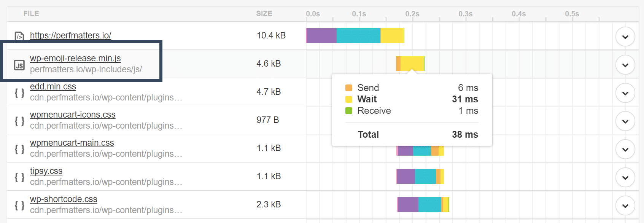Expand the wp-emoji-release.min.js request row

625,65
